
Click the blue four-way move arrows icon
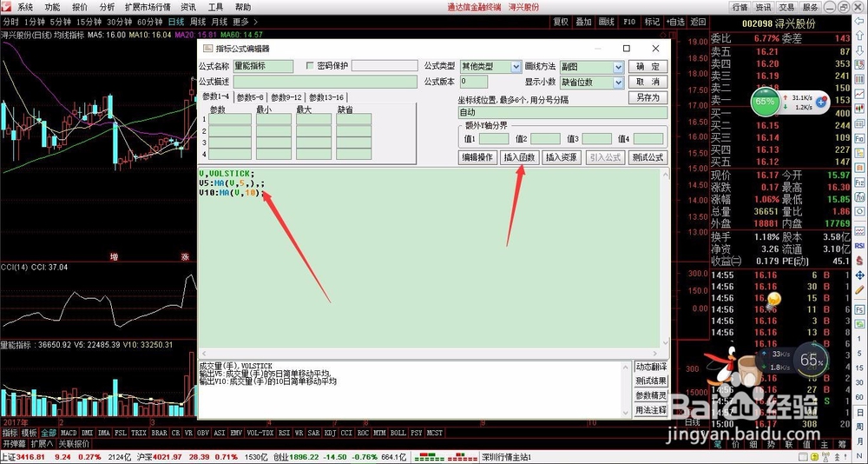point(859,275)
